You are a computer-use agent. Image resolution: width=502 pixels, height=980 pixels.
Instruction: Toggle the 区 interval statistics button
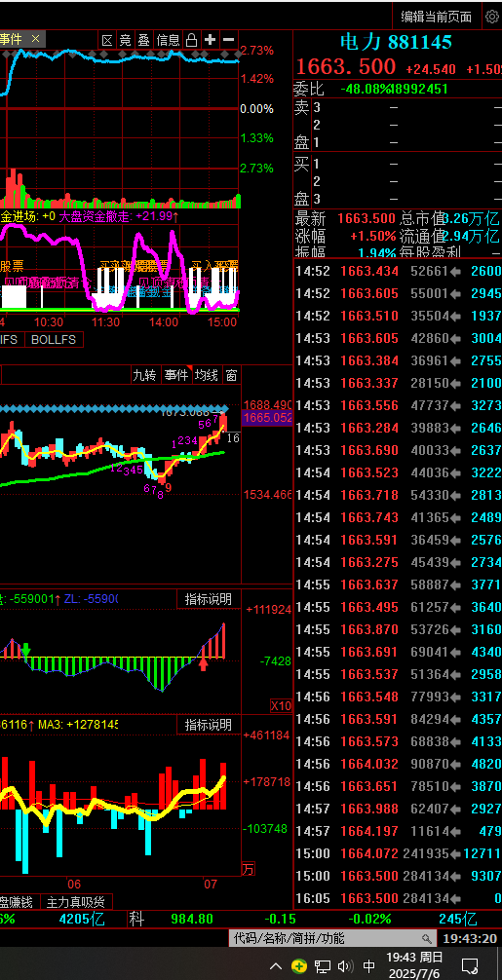click(x=107, y=40)
